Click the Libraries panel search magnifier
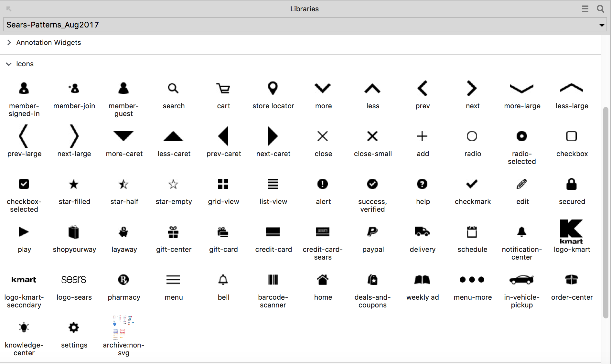Screen dimensions: 611x364 (x=600, y=9)
